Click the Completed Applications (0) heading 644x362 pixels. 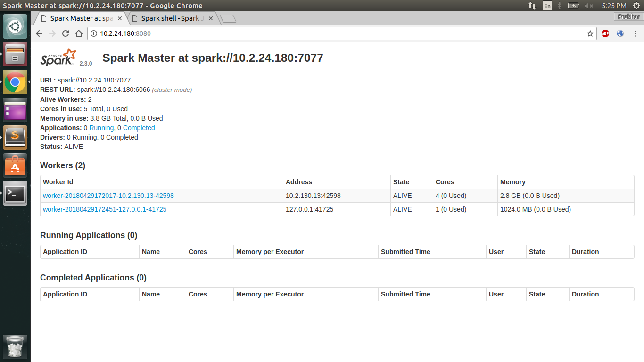[x=93, y=278]
